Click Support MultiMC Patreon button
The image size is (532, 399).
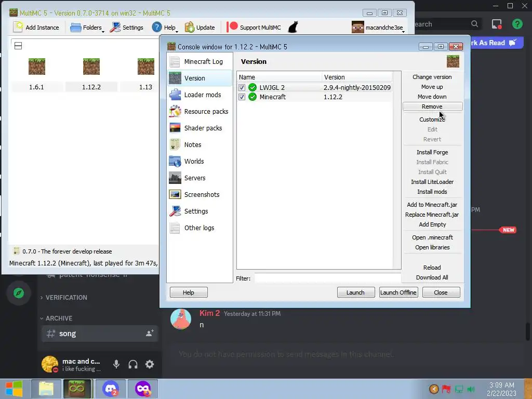254,28
